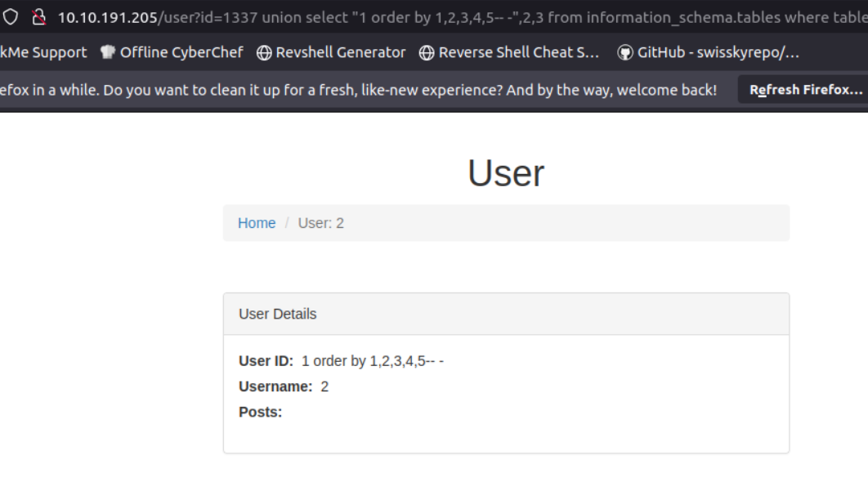Click the User page heading
This screenshot has width=868, height=482.
(x=506, y=173)
